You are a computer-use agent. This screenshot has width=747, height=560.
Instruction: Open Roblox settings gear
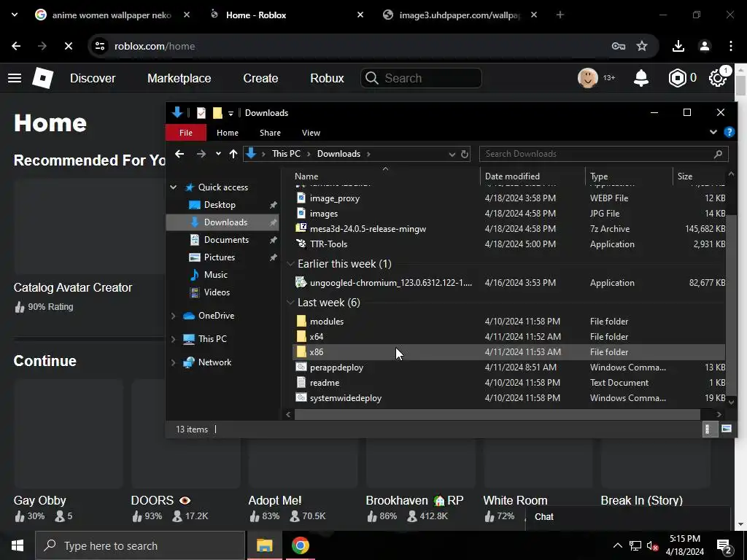718,78
